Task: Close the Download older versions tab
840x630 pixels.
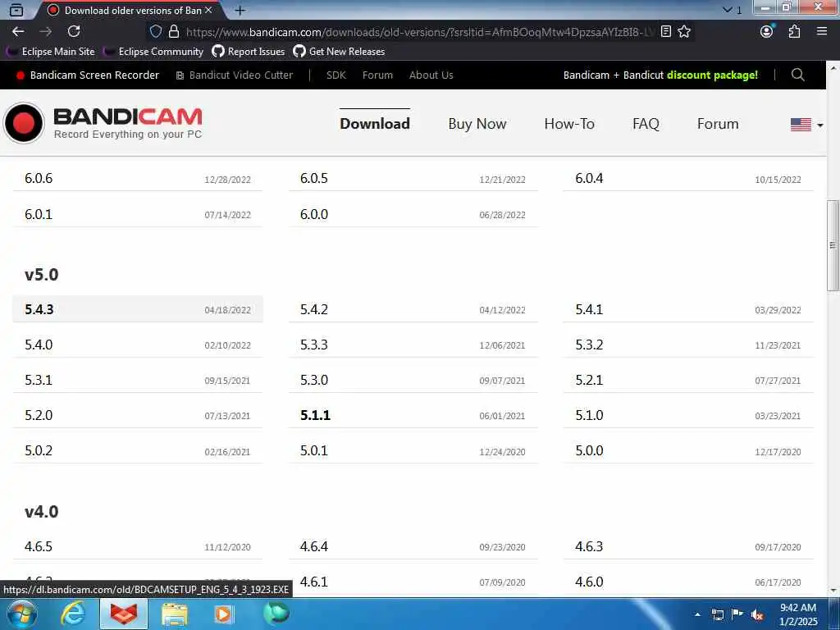Action: click(208, 10)
